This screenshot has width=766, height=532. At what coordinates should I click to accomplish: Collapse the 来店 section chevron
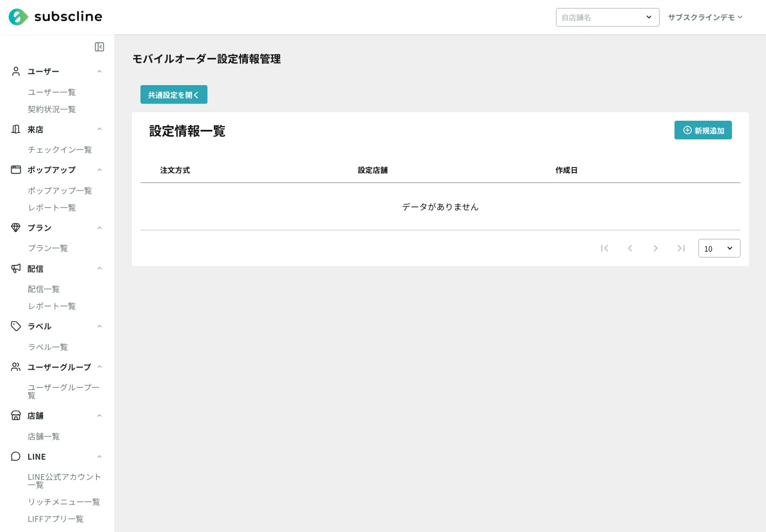tap(99, 129)
